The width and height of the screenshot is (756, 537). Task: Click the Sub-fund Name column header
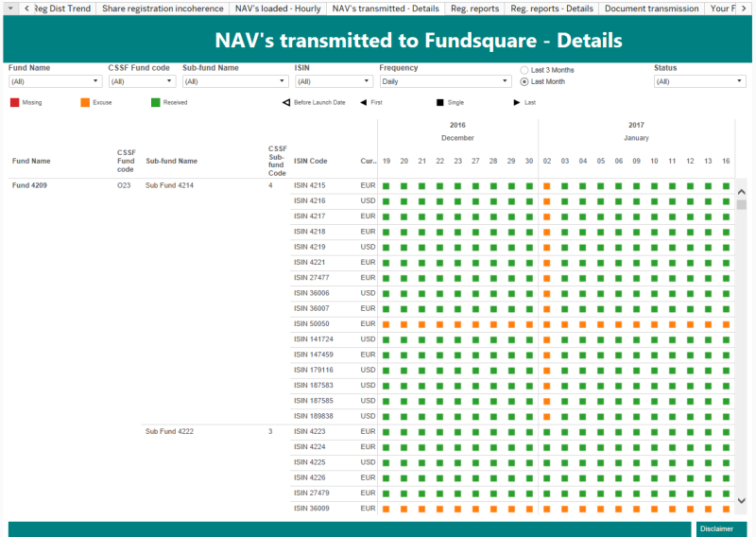tap(172, 161)
